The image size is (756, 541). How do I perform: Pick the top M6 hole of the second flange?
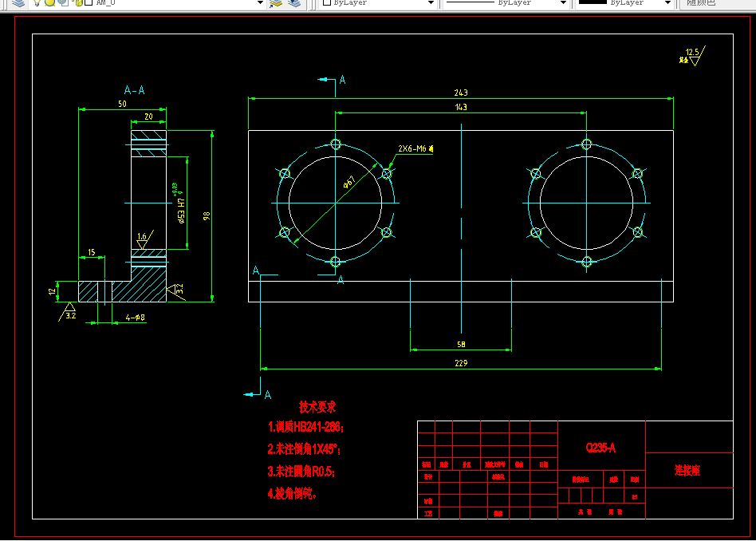point(587,144)
